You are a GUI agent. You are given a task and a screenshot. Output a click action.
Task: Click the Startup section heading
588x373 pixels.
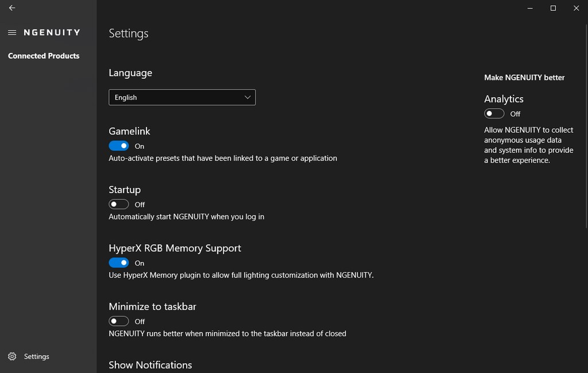[125, 190]
